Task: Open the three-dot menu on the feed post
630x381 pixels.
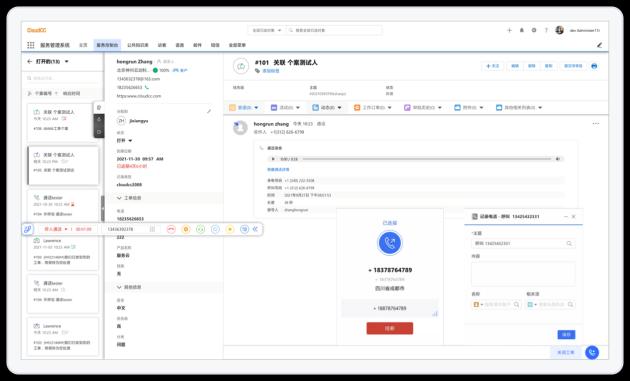Action: 596,124
